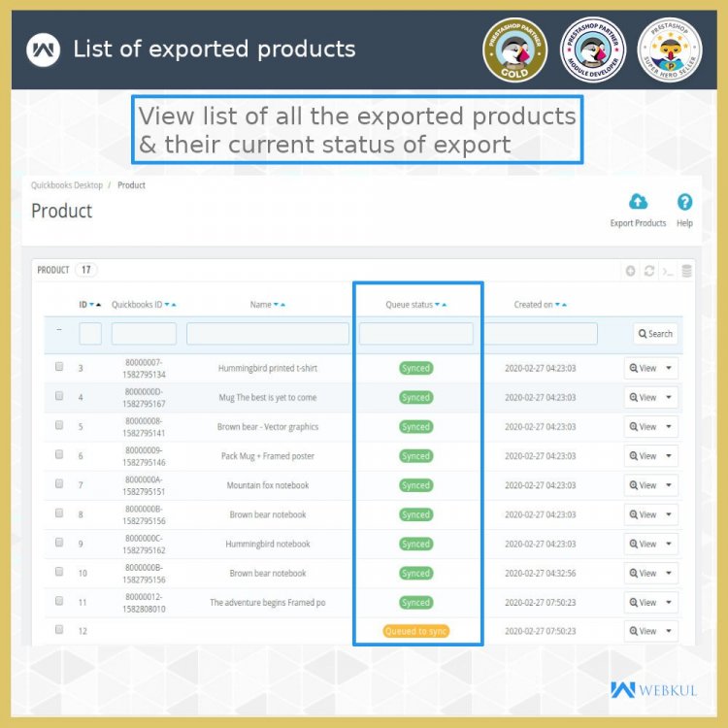728x728 pixels.
Task: Click the Queue status filter field
Action: coord(416,334)
